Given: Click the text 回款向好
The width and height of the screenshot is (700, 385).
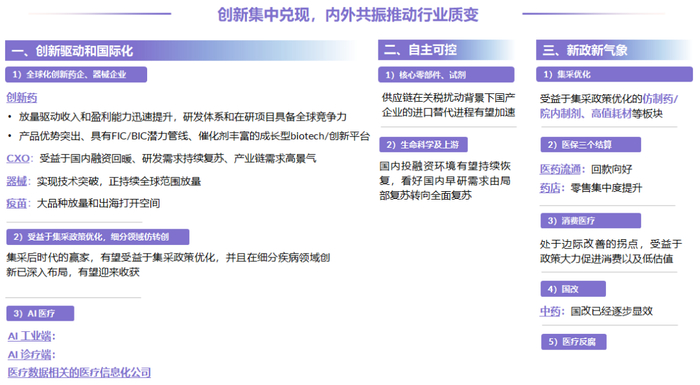Looking at the screenshot, I should point(612,170).
